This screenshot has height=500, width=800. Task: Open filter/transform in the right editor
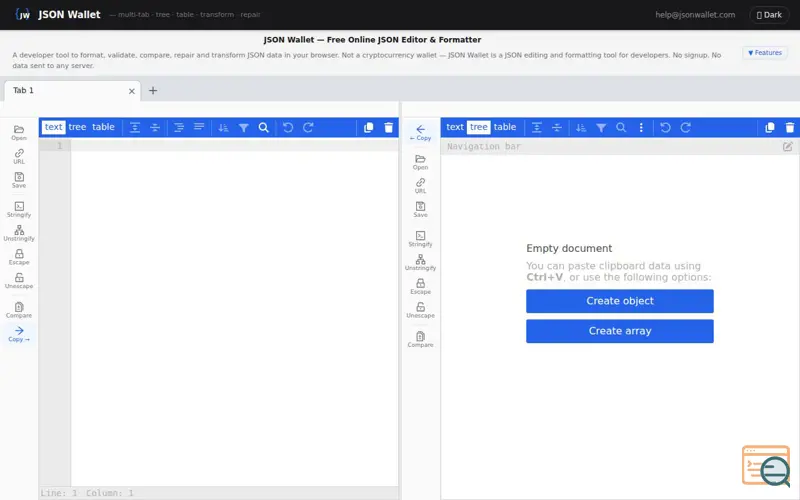click(601, 128)
